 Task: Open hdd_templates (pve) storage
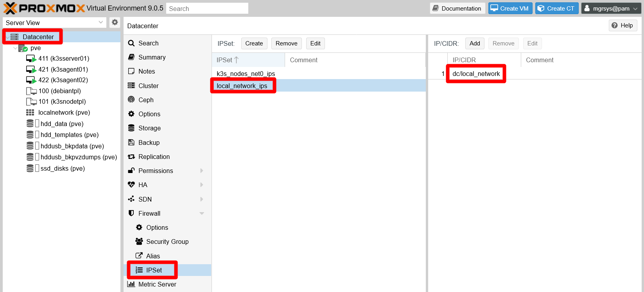click(69, 135)
